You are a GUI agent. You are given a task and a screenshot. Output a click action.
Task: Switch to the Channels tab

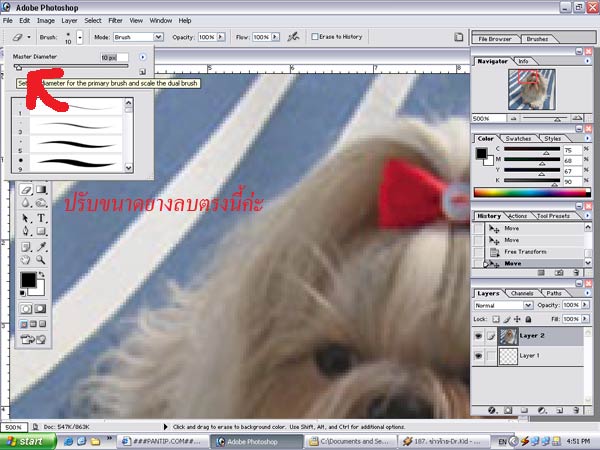[x=522, y=293]
